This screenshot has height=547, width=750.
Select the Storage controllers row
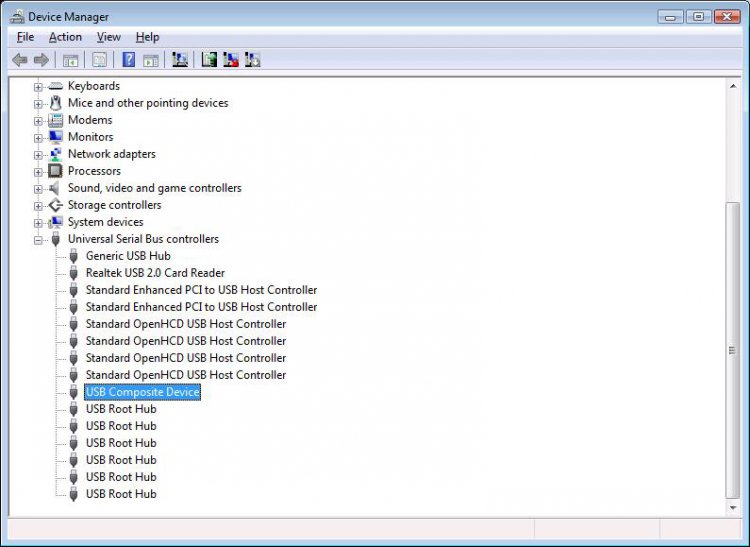pyautogui.click(x=115, y=205)
